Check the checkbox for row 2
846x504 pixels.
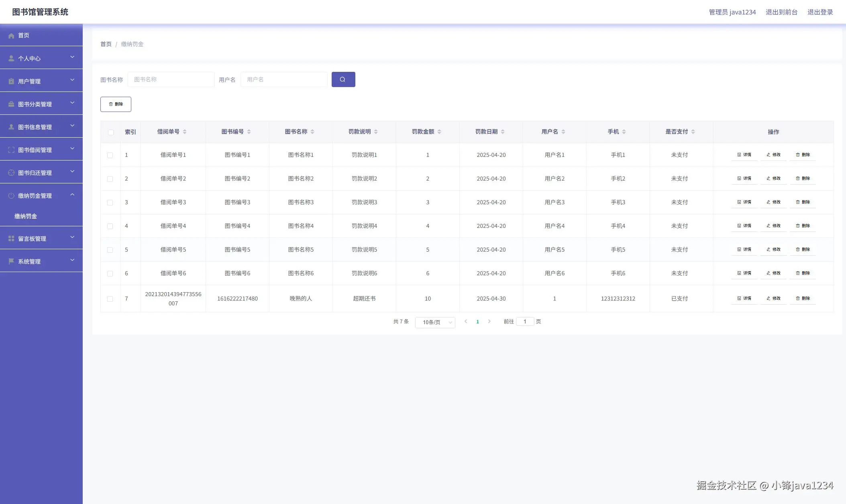pos(110,179)
